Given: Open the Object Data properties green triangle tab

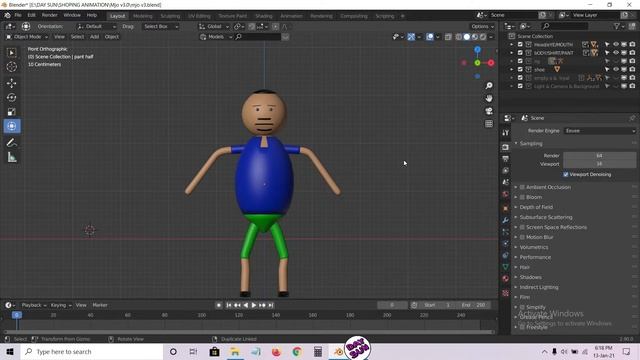Looking at the screenshot, I should click(x=506, y=267).
